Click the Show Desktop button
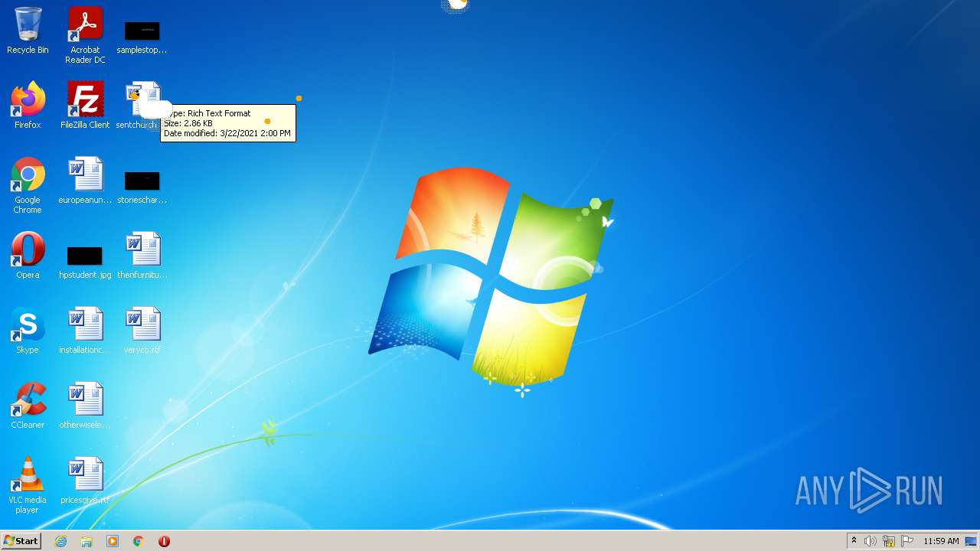The image size is (980, 551). tap(971, 541)
